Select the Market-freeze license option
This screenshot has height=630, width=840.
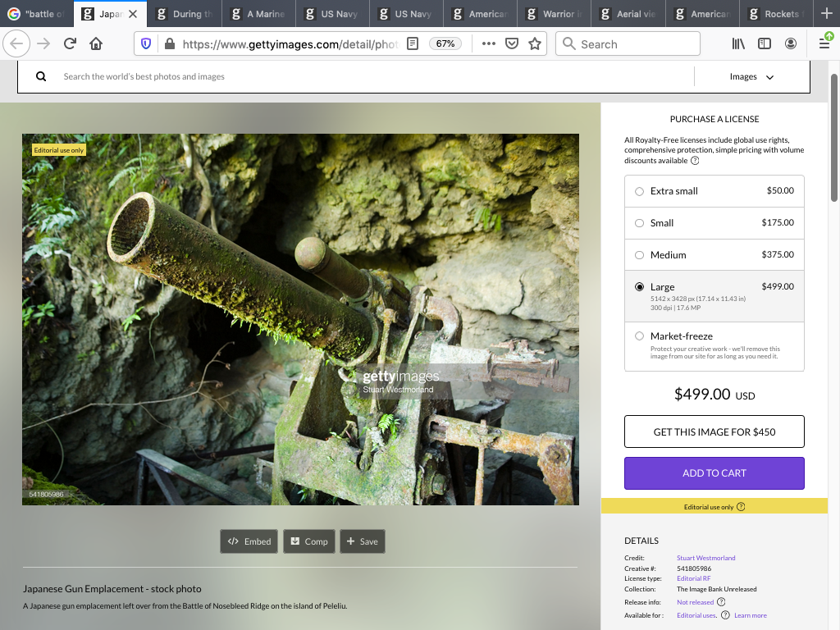pyautogui.click(x=640, y=336)
